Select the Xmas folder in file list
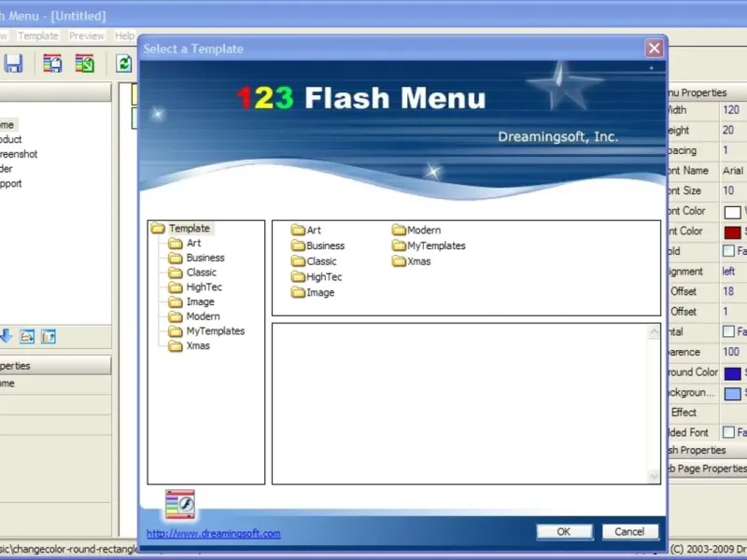 coord(412,261)
